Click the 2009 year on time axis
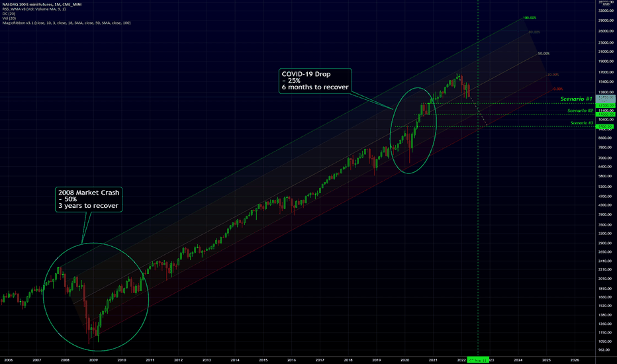Screen dimensions: 617x364 click(x=93, y=360)
